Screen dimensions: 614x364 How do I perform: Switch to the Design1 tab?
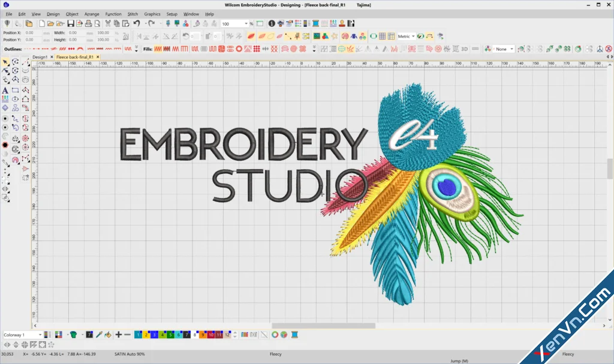pos(40,57)
